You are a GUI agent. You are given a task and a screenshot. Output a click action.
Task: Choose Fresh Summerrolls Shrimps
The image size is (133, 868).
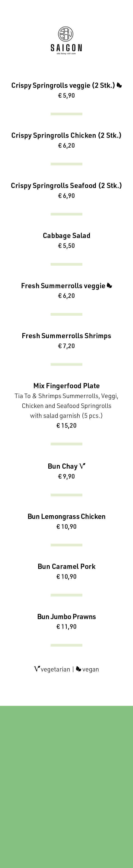coord(66,336)
